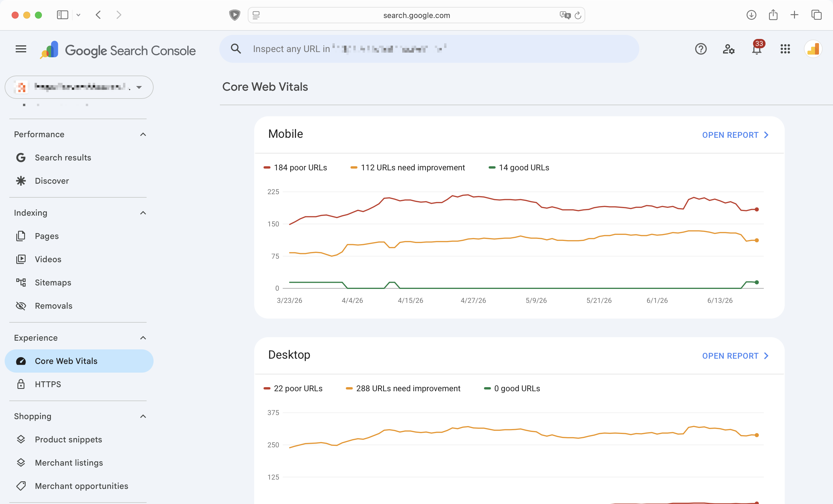Click the Core Web Vitals gauge icon
The image size is (833, 504).
click(x=21, y=361)
